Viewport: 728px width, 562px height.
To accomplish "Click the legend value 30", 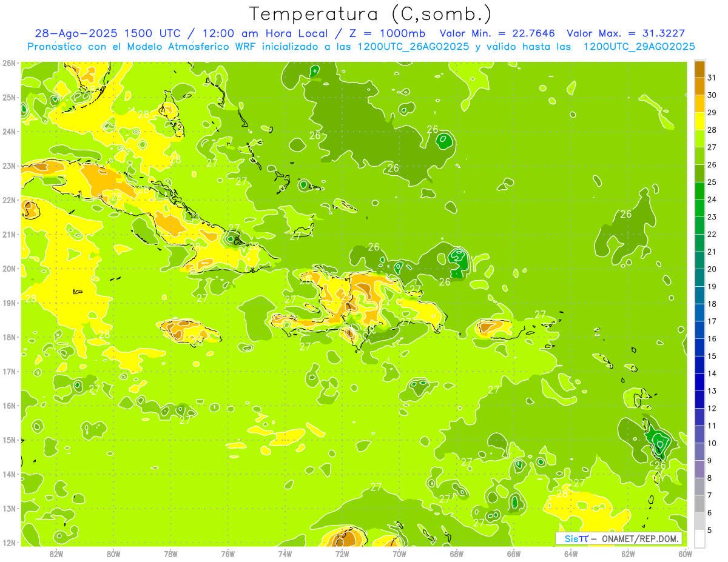I will click(x=712, y=95).
